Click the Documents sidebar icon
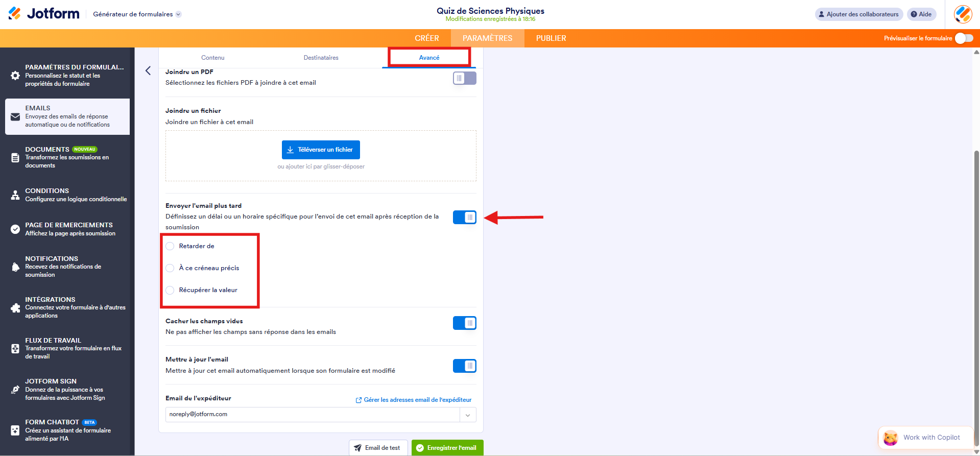 [x=15, y=157]
